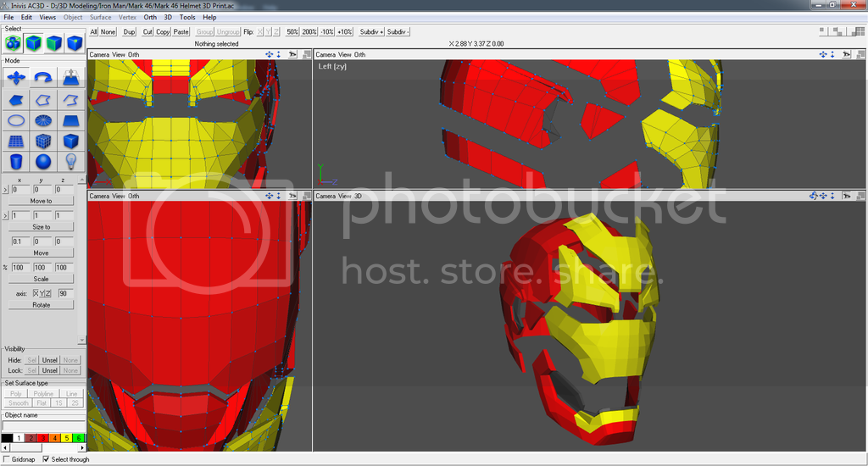
Task: Enable the Gridsnap checkbox
Action: 7,459
